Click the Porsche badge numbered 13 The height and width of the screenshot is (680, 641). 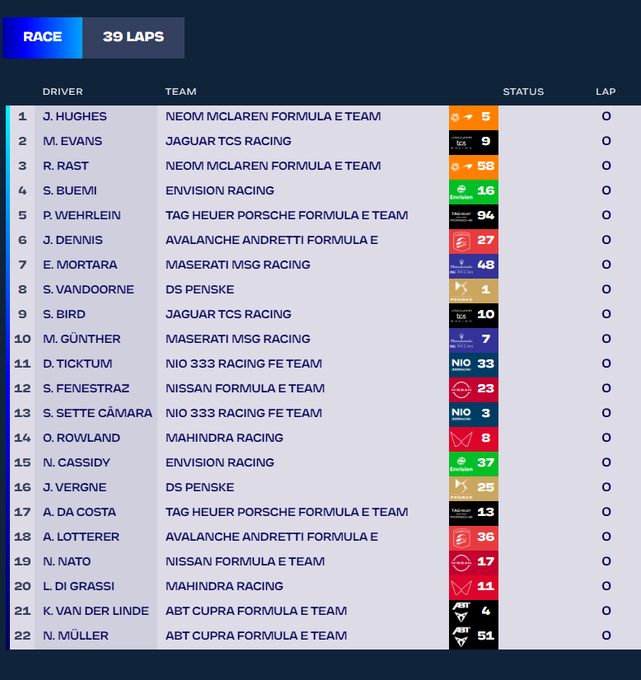point(474,513)
